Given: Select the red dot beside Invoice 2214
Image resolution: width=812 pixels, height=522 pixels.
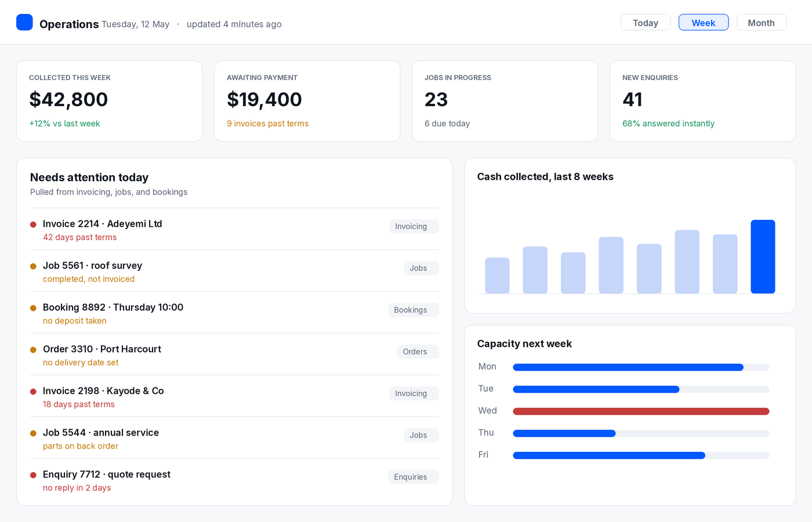Looking at the screenshot, I should tap(33, 224).
